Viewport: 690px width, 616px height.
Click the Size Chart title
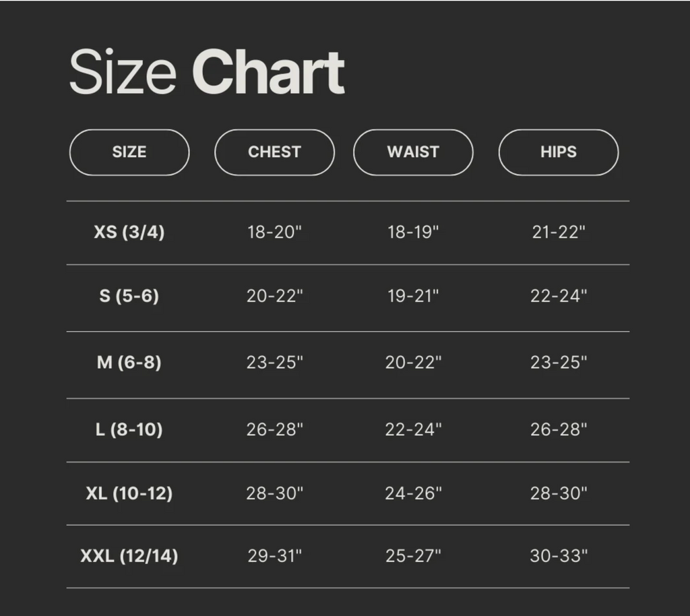[207, 71]
